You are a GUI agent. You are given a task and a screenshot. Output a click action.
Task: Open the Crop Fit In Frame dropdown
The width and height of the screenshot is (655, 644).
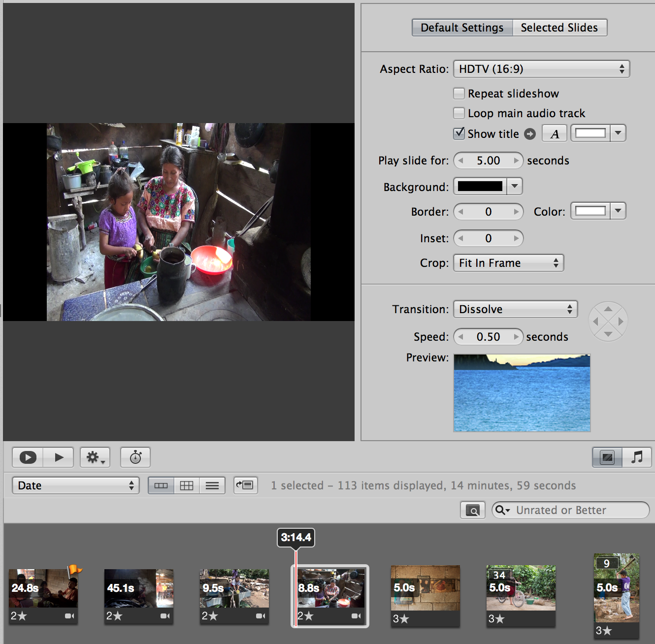click(x=508, y=263)
